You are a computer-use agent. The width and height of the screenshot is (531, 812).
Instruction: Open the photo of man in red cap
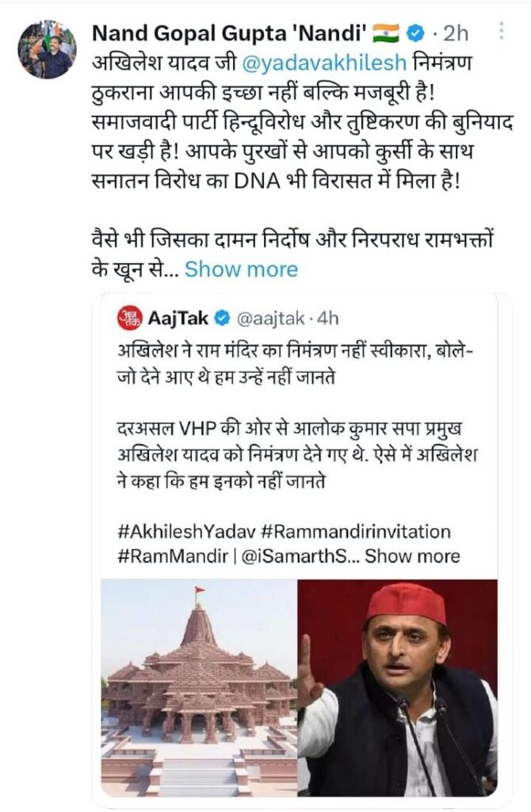[x=397, y=688]
